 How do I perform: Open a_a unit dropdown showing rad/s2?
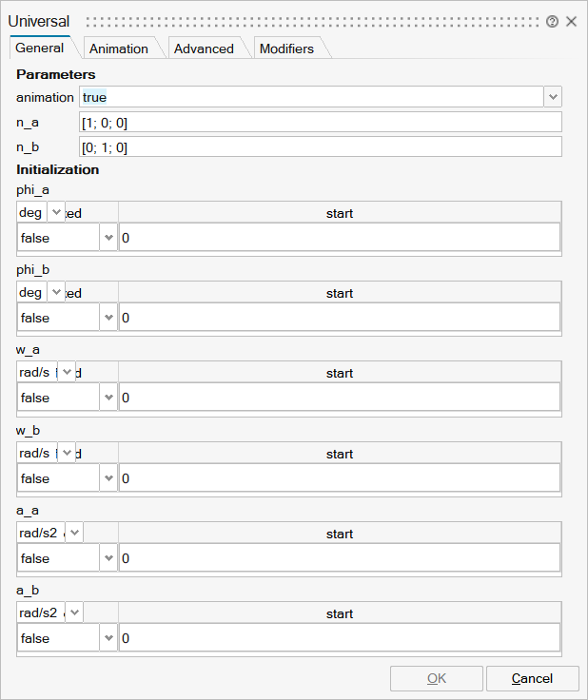tap(74, 533)
